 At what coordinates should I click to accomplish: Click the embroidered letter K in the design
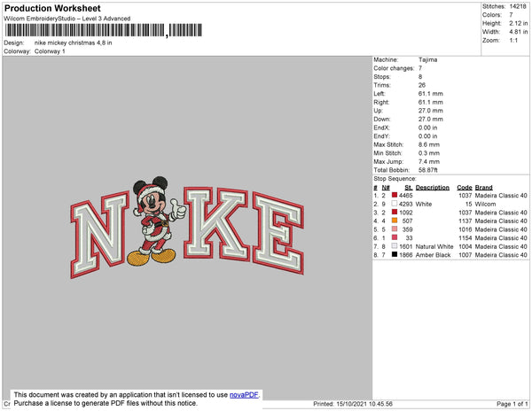pyautogui.click(x=215, y=223)
